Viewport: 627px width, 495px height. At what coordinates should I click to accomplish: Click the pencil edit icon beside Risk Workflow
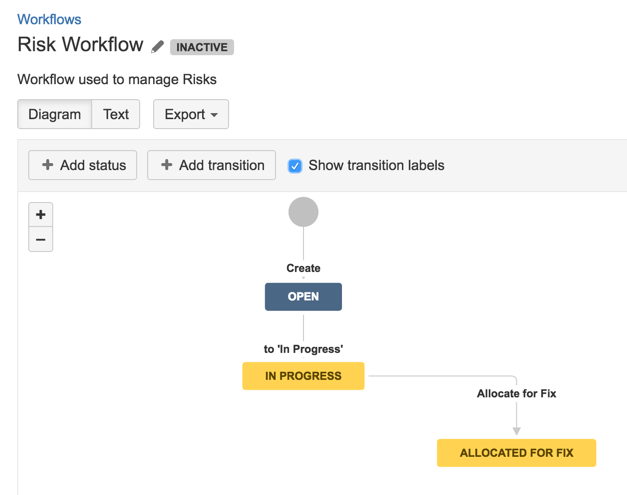158,46
